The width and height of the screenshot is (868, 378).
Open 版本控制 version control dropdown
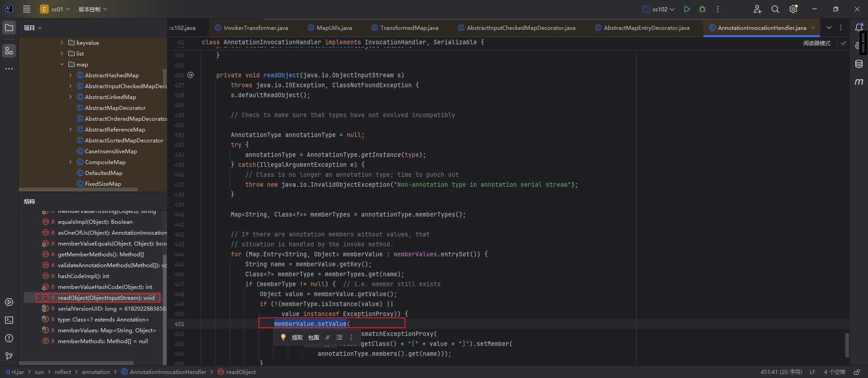93,9
